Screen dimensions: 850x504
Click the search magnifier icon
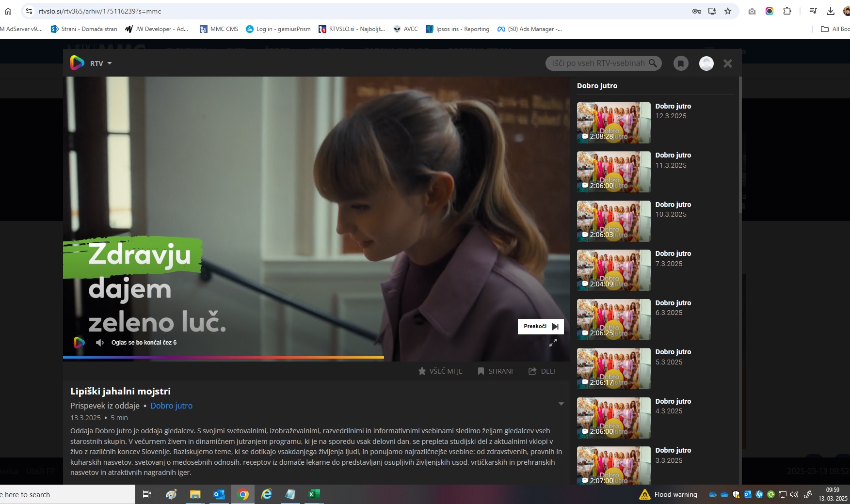point(653,63)
